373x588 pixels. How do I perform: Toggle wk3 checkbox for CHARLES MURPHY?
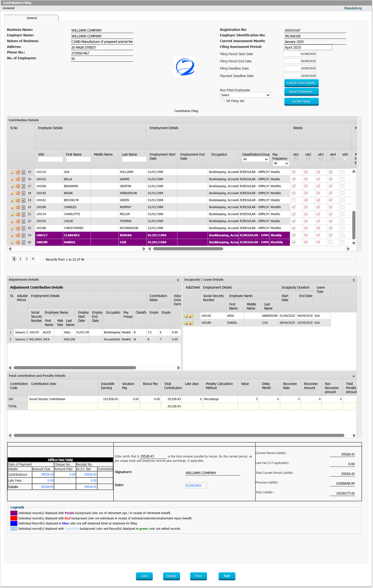318,207
